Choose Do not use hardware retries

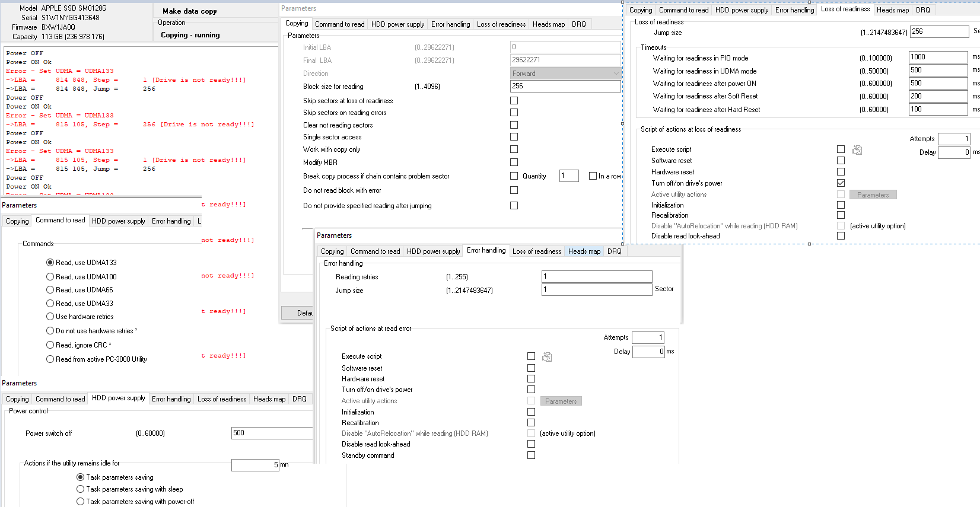[50, 331]
